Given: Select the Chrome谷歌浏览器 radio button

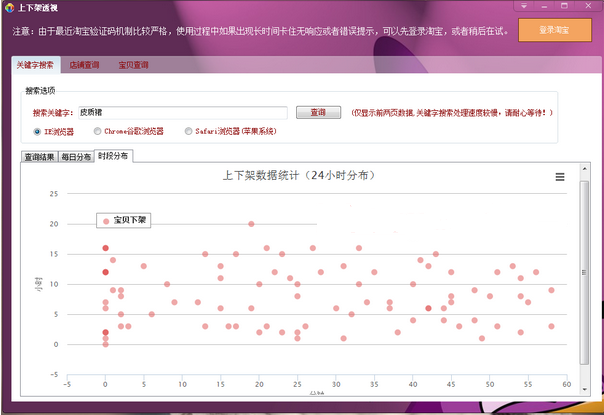Looking at the screenshot, I should (x=97, y=131).
